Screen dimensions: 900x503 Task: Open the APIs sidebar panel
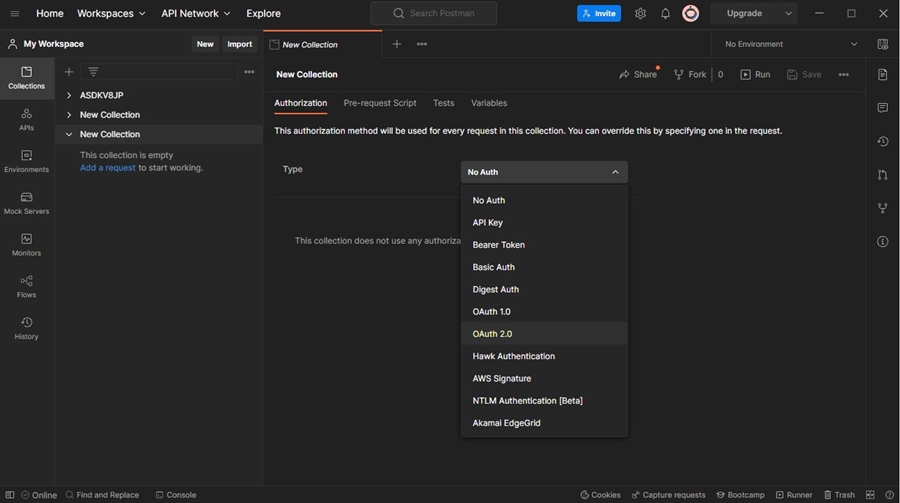point(26,120)
